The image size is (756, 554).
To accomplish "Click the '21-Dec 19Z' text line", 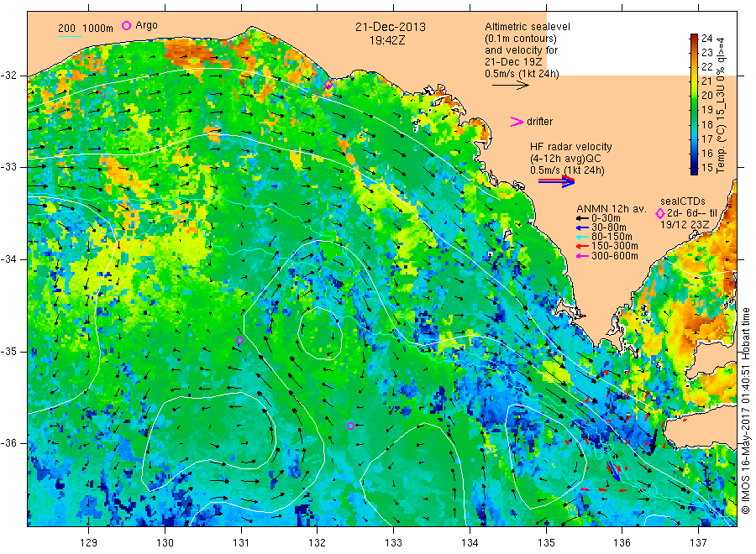I will (x=513, y=61).
